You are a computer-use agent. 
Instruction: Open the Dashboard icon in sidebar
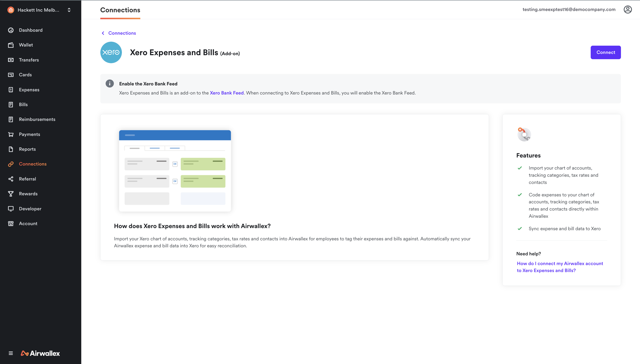(x=11, y=30)
